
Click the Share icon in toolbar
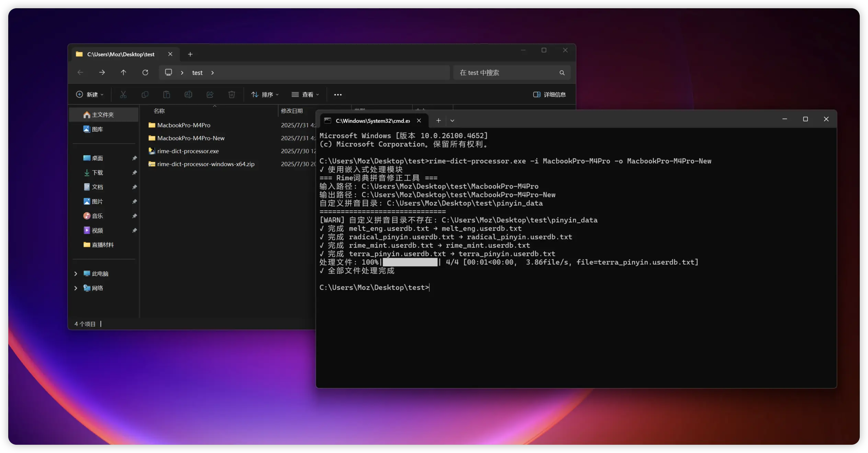[x=210, y=95]
